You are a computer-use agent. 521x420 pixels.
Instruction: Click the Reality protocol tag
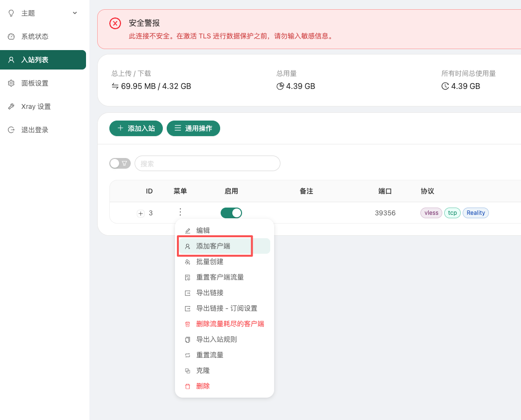coord(475,213)
